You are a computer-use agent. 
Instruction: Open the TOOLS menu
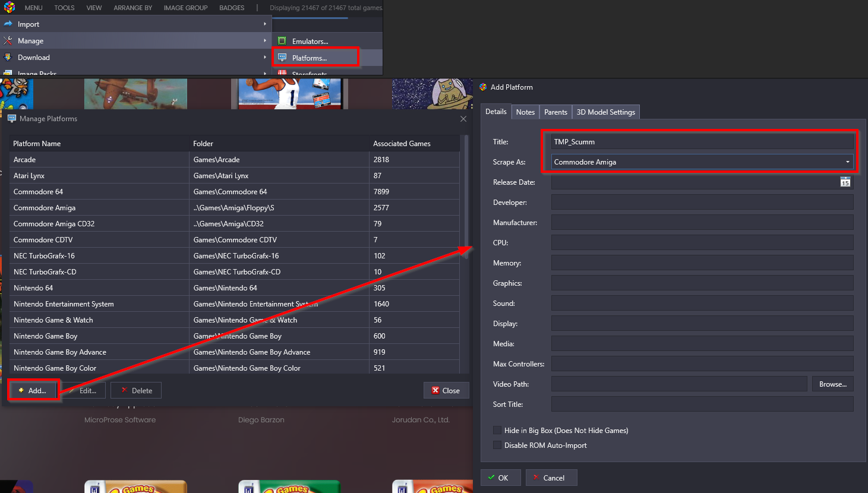point(64,8)
